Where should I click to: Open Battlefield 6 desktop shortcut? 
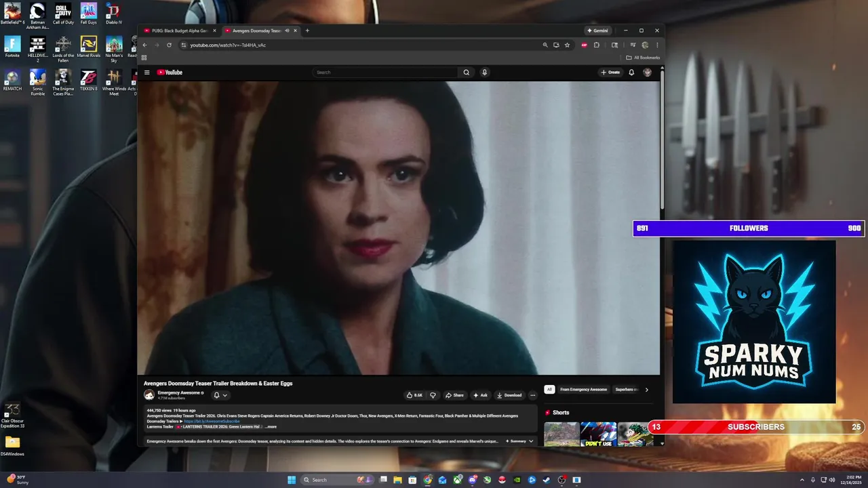tap(12, 14)
